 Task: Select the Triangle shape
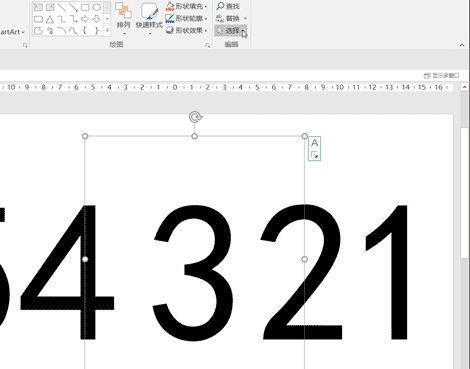[50, 19]
